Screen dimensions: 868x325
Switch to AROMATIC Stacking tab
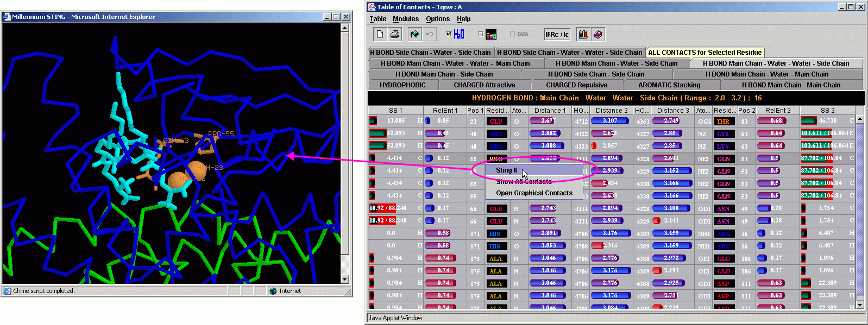click(669, 85)
